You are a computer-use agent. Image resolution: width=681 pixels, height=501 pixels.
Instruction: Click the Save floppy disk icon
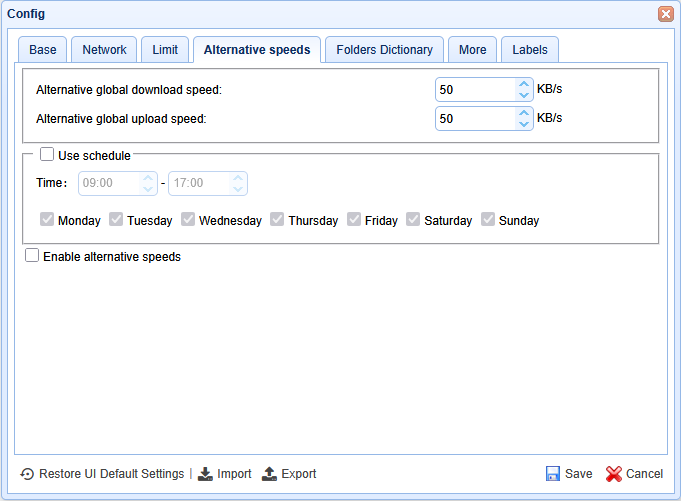point(552,474)
